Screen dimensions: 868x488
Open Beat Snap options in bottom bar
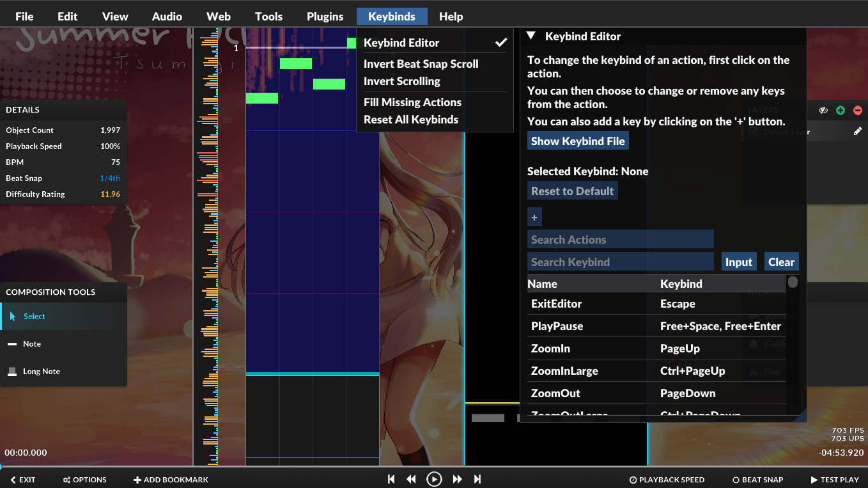[x=757, y=480]
